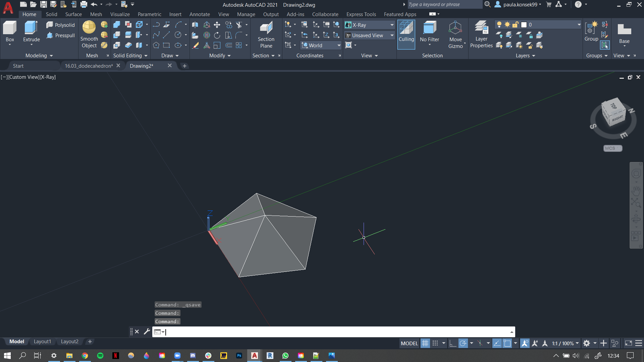Viewport: 644px width, 362px height.
Task: Click the Base view icon
Action: point(624,33)
